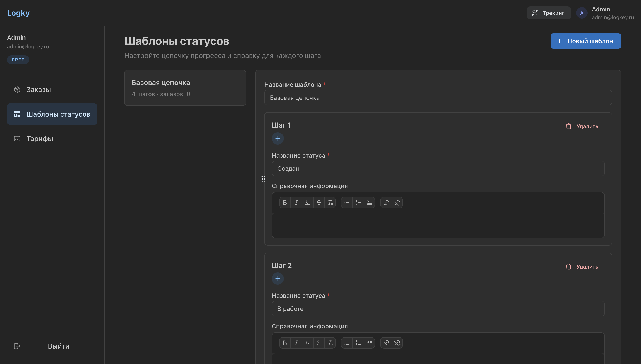Go to Тарифы in the sidebar
The image size is (641, 364).
pyautogui.click(x=52, y=138)
